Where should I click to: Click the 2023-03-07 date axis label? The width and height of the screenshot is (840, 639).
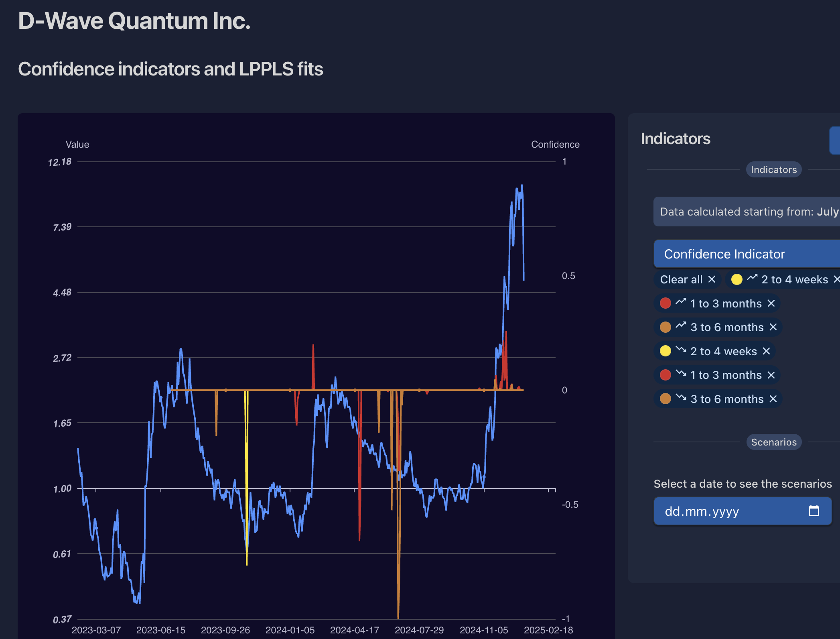click(96, 630)
